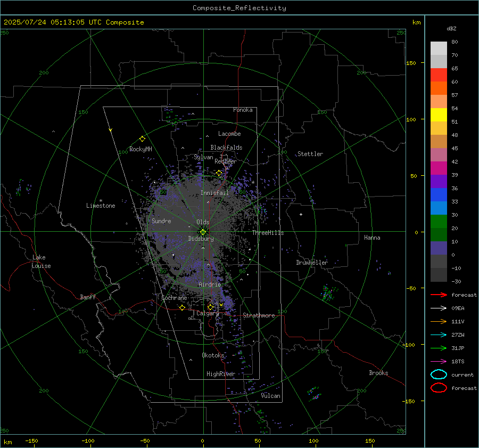Image resolution: width=479 pixels, height=448 pixels.
Task: Click the Okotoks city label
Action: (213, 355)
